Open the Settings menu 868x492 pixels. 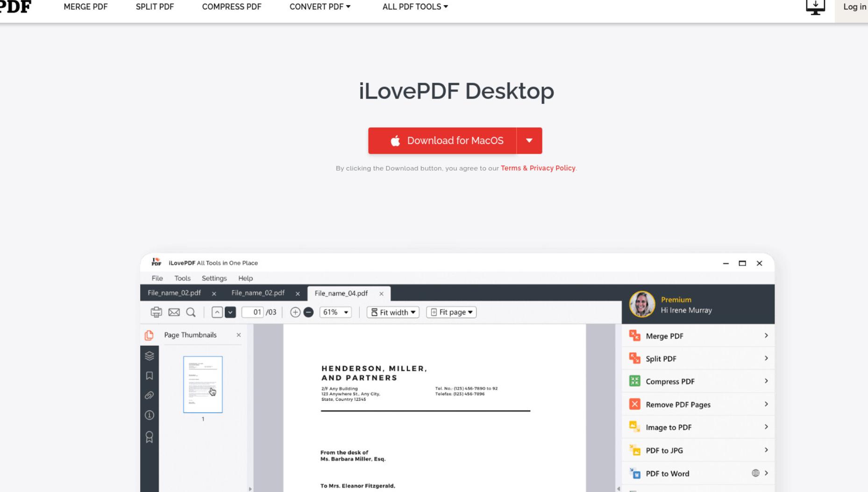(x=214, y=278)
